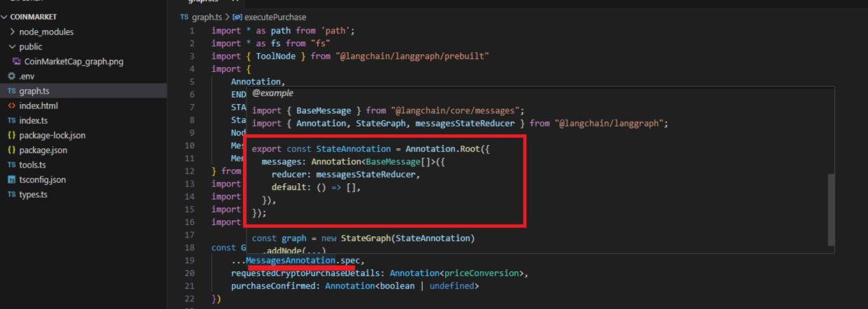The image size is (868, 309).
Task: Click executePurchase in the breadcrumb
Action: coord(275,17)
